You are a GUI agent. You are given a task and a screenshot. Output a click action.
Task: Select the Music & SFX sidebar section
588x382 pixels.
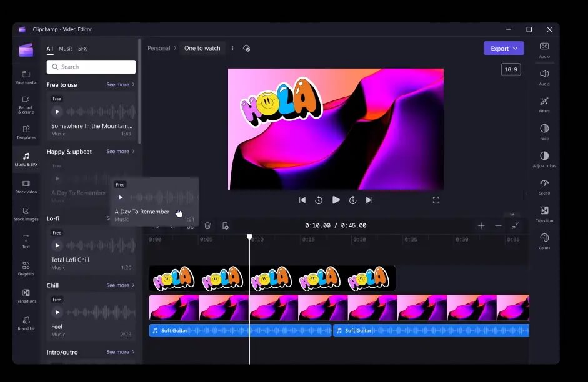click(x=26, y=160)
